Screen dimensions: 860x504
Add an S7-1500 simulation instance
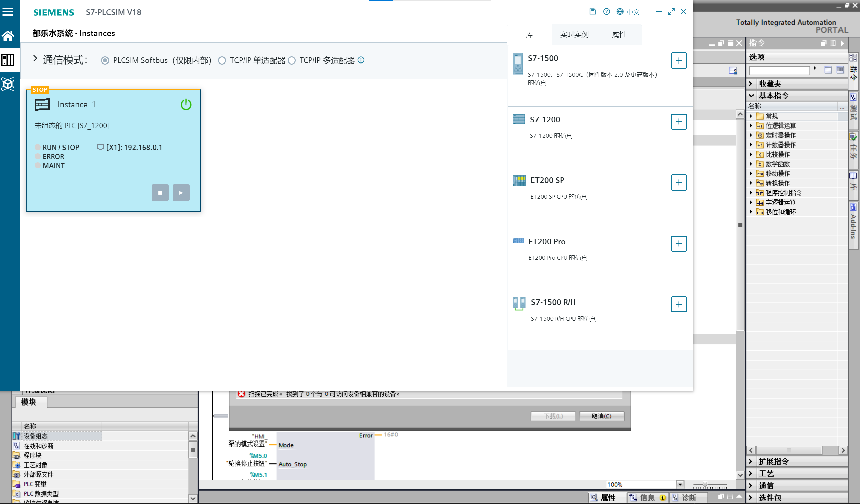click(x=679, y=60)
